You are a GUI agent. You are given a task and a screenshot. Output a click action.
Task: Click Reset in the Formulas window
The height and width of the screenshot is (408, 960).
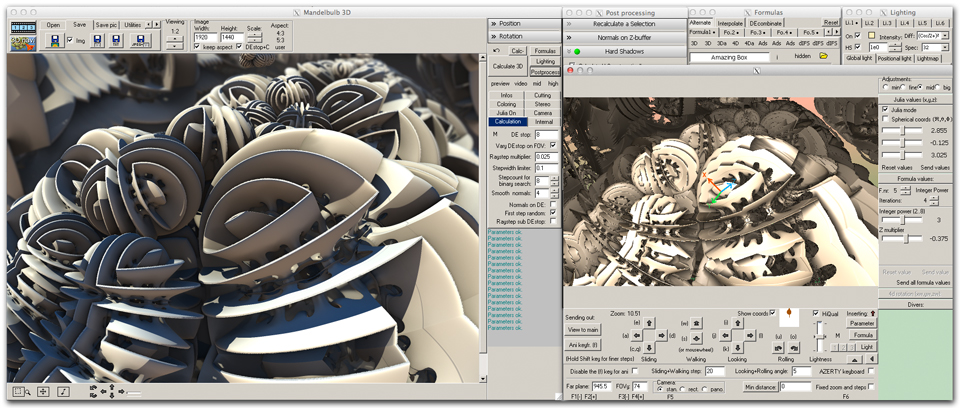[830, 23]
